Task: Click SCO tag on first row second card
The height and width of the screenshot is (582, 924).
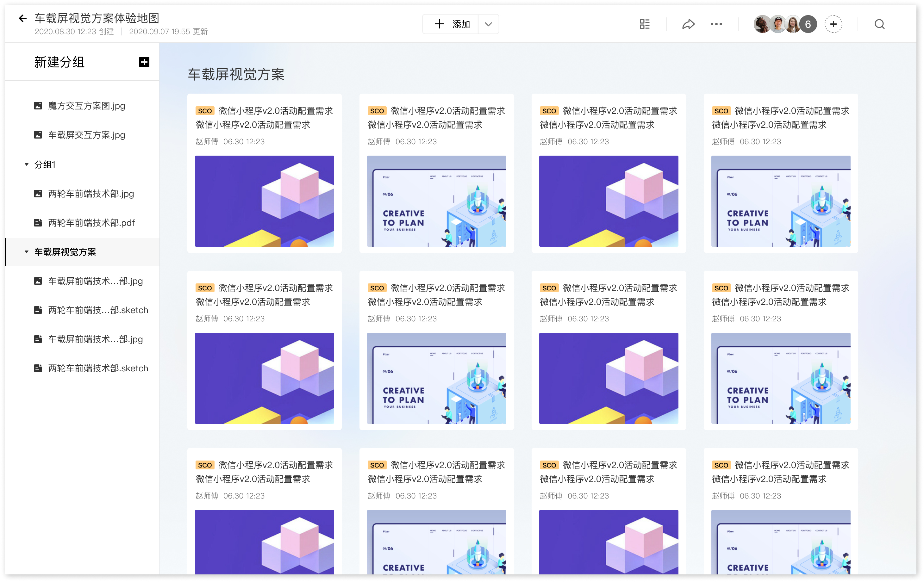Action: [x=377, y=111]
